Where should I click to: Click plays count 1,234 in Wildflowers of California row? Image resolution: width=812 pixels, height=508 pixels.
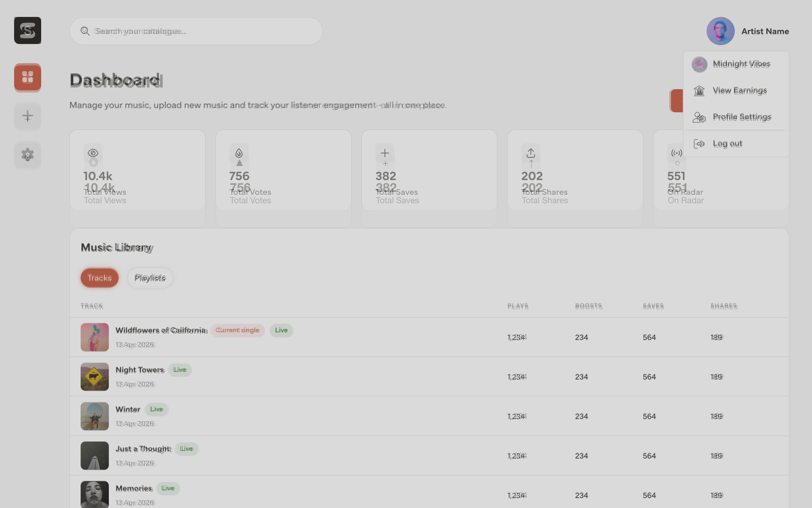coord(517,337)
